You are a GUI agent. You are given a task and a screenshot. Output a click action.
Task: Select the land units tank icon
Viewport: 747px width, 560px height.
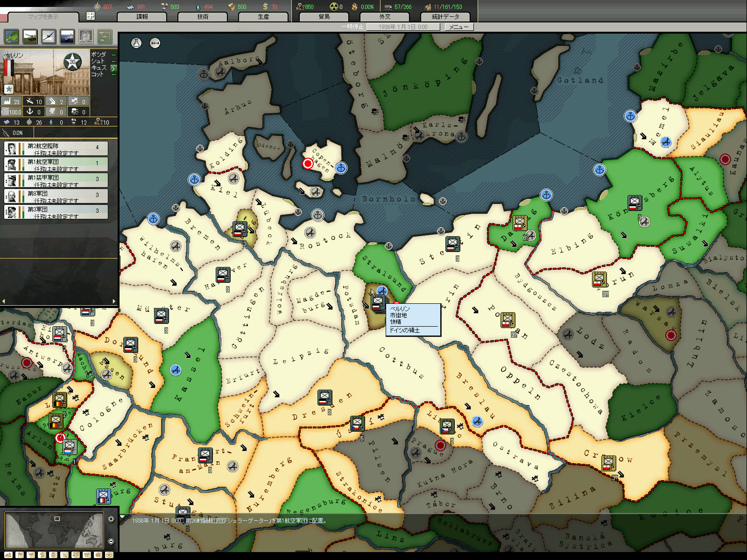pyautogui.click(x=30, y=36)
